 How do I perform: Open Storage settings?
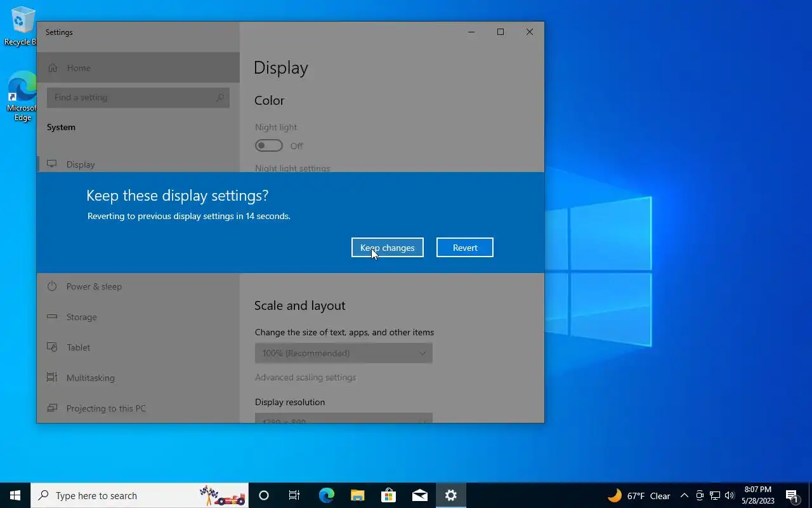point(138,317)
